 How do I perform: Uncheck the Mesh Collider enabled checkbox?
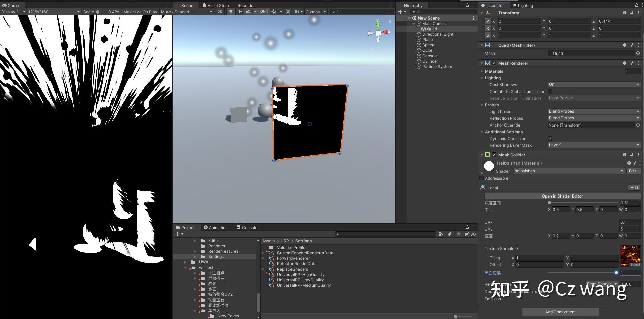pos(494,155)
